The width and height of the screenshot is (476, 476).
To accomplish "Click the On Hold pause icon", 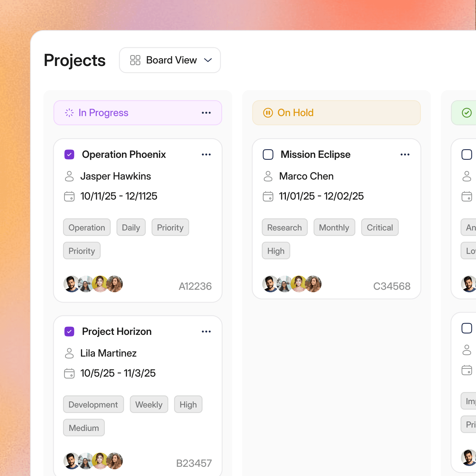I will tap(268, 113).
